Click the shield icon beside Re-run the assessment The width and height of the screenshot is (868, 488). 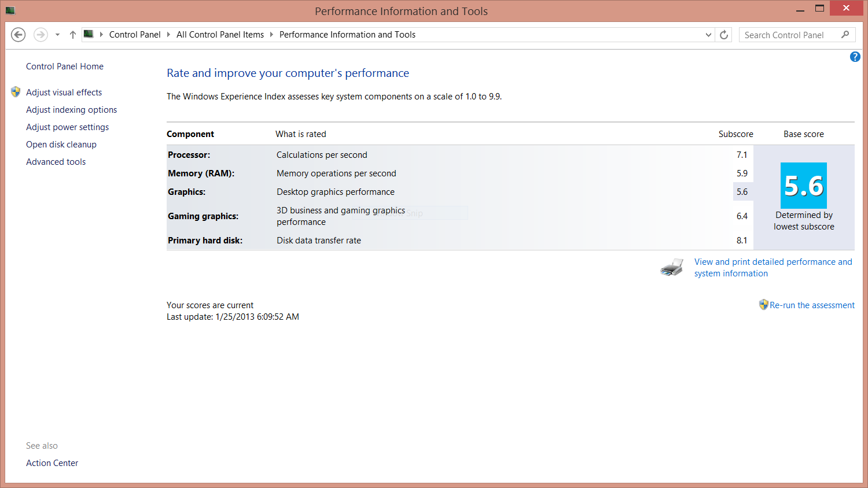pyautogui.click(x=763, y=305)
